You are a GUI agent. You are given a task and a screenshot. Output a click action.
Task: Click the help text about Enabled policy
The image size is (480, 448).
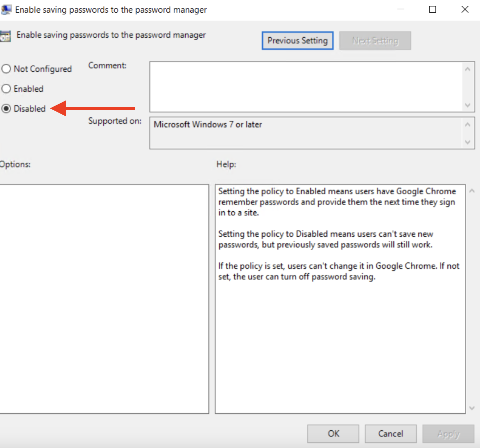point(337,202)
